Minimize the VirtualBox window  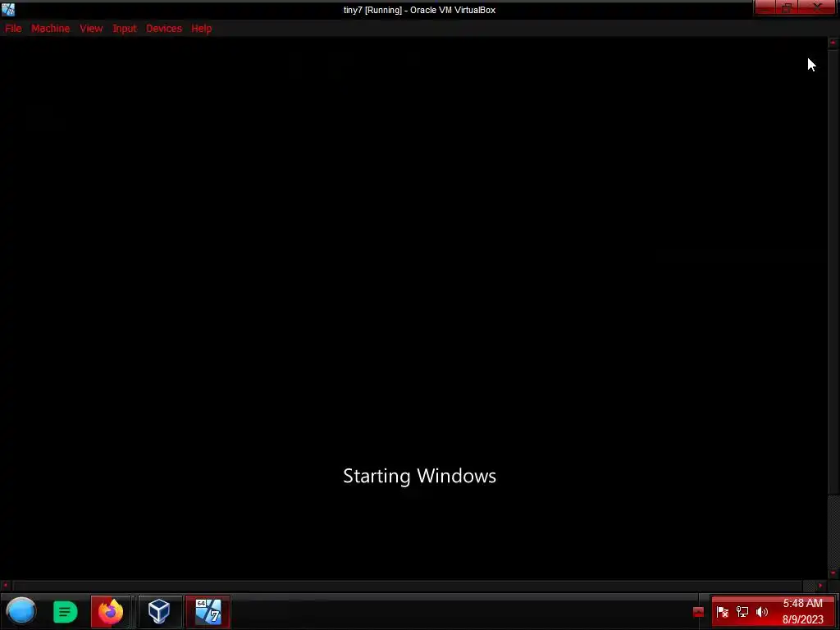766,7
